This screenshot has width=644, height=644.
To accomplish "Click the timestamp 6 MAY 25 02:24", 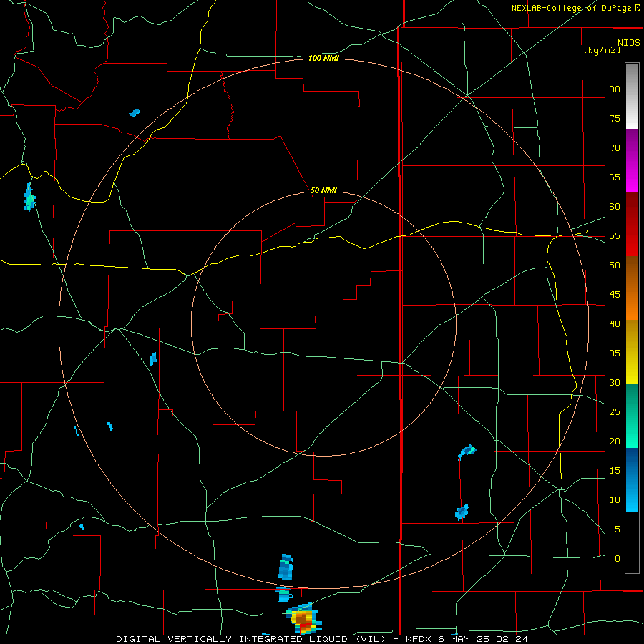I will tap(483, 639).
